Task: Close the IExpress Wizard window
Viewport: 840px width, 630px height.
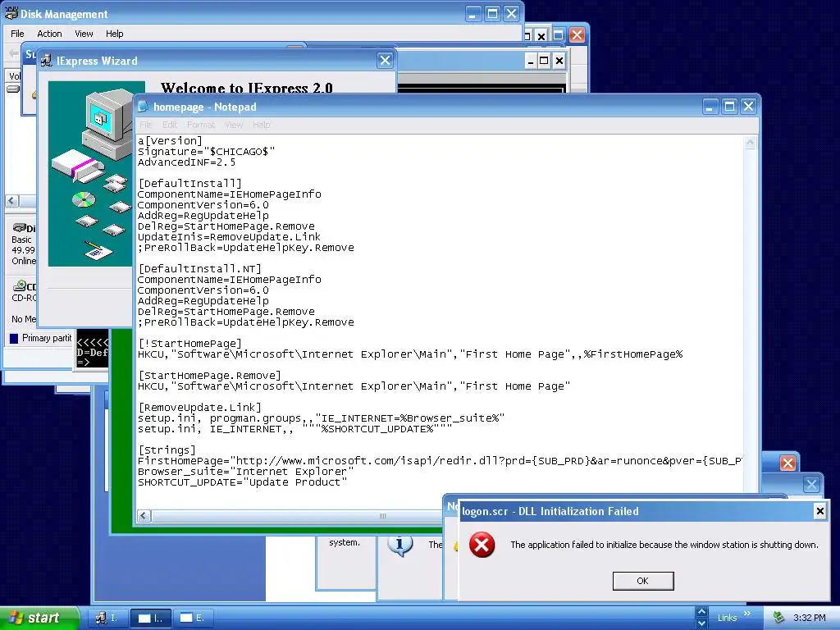Action: pos(385,60)
